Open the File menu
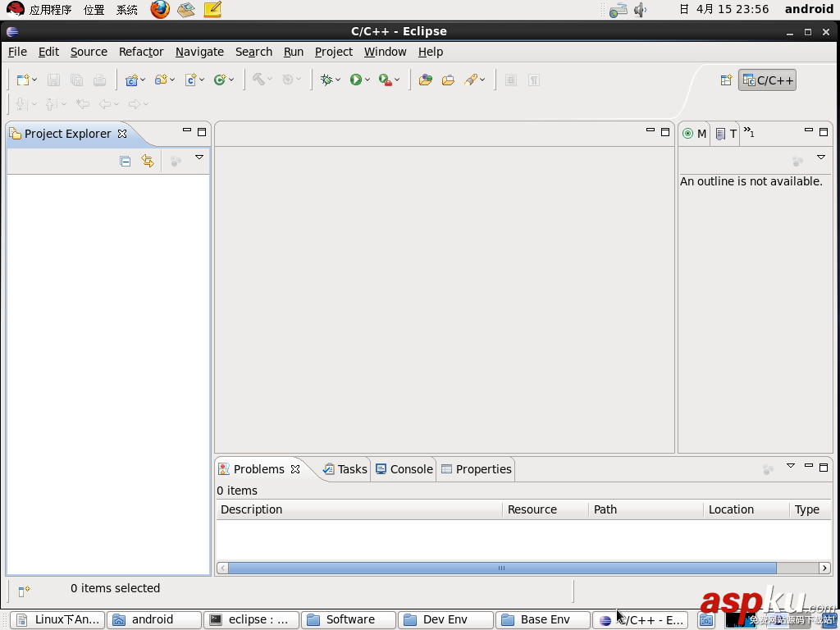The height and width of the screenshot is (630, 840). (x=17, y=52)
